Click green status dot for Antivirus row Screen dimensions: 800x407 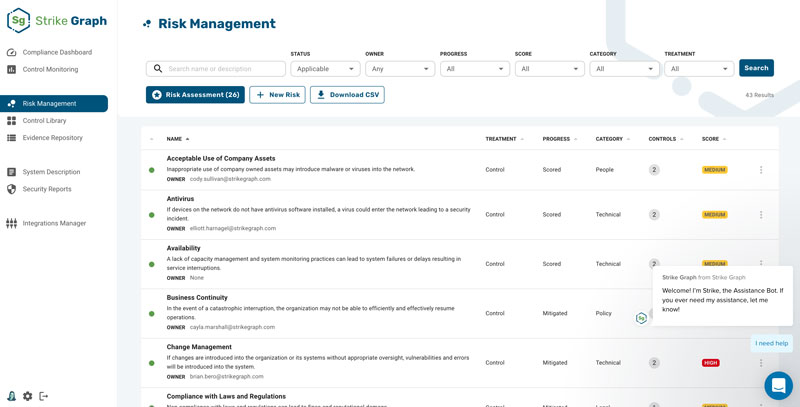tap(152, 215)
